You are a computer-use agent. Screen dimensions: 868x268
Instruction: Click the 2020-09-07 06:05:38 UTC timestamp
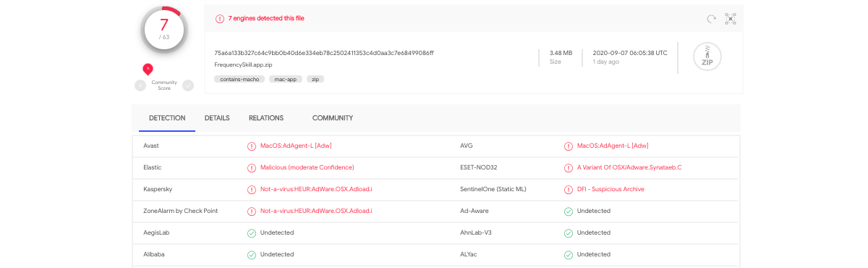(x=629, y=53)
